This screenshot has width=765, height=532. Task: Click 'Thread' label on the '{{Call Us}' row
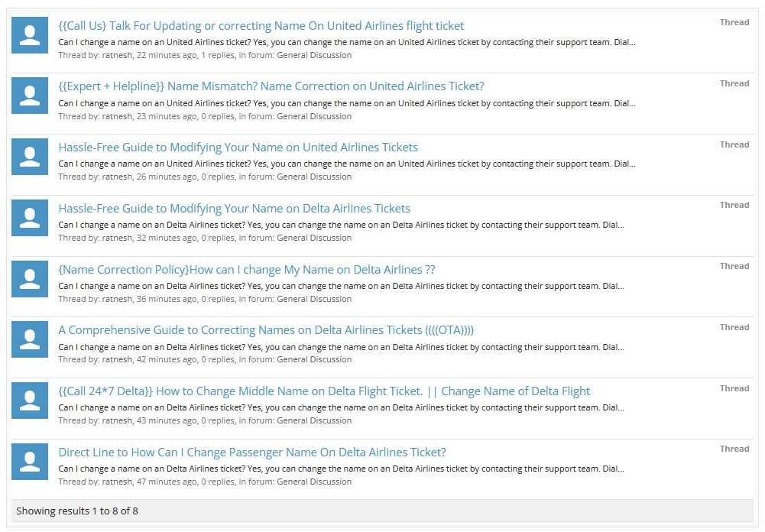734,22
